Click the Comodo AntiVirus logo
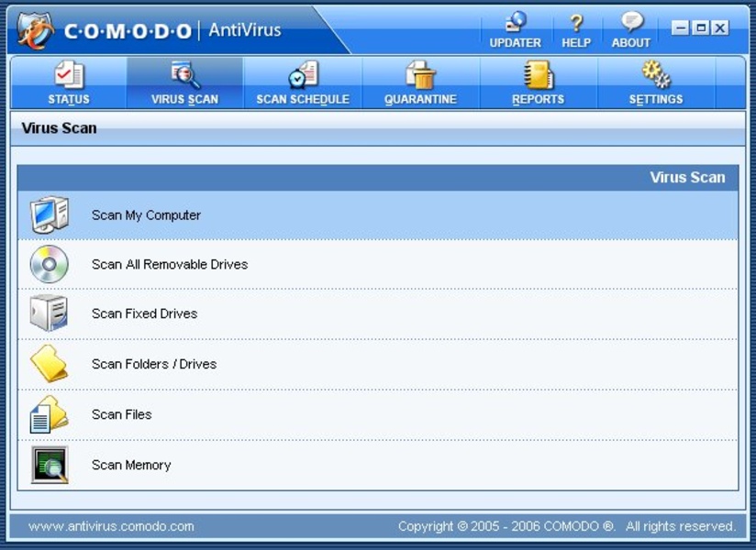The width and height of the screenshot is (756, 550). [x=37, y=30]
